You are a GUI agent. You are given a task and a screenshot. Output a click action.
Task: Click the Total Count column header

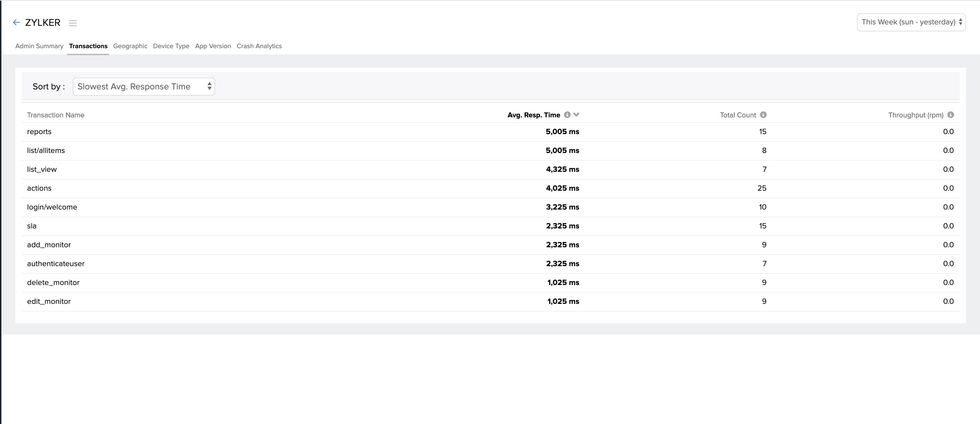(737, 115)
